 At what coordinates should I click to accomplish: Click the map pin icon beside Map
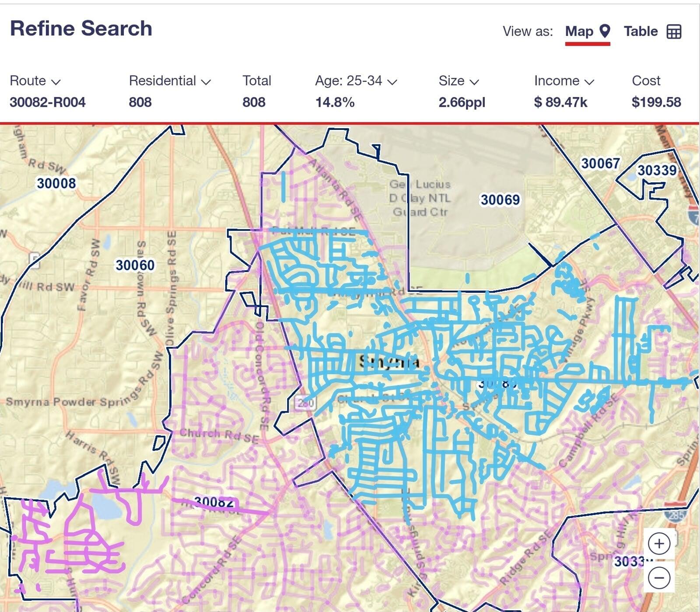click(x=605, y=31)
